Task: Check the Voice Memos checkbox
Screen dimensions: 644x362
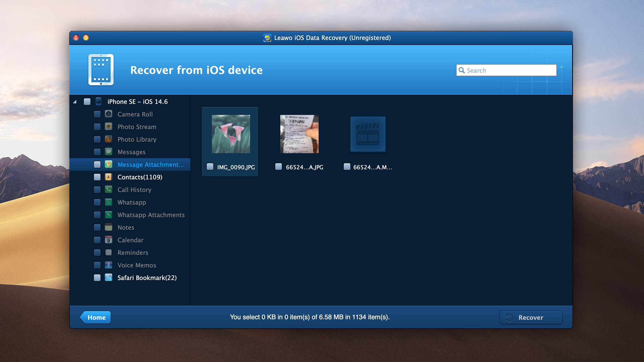Action: (97, 265)
